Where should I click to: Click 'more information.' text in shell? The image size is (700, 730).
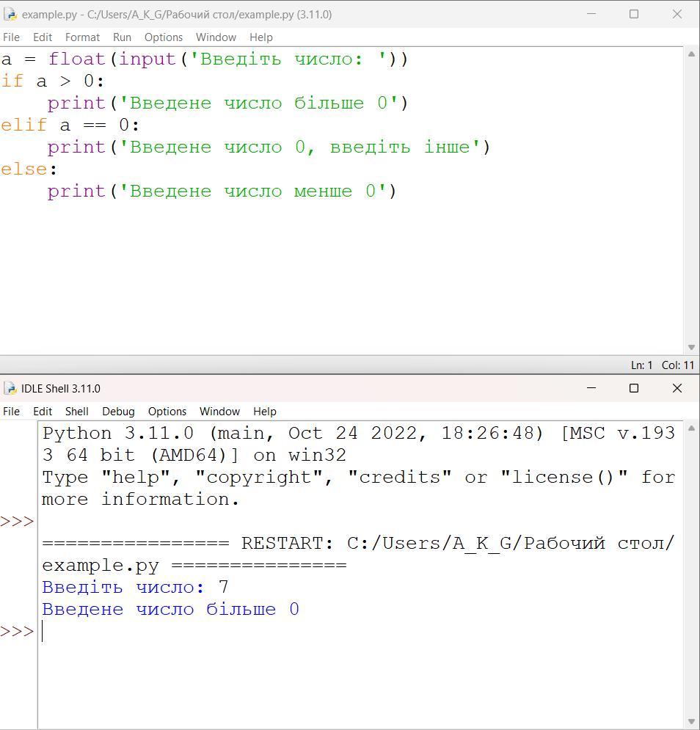(x=141, y=500)
